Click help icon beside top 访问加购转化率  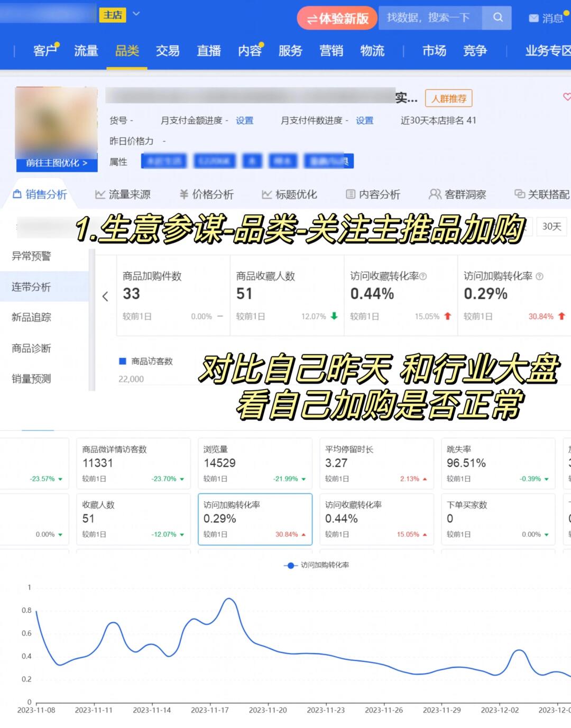coord(539,276)
